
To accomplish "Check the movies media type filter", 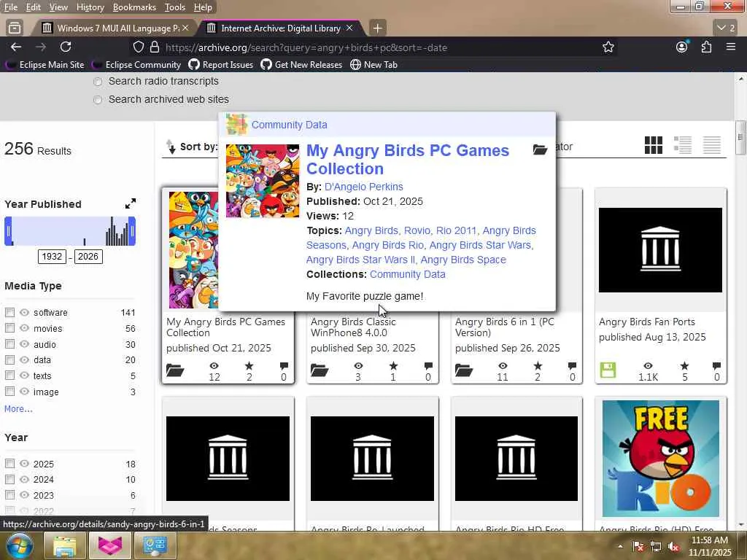I will coord(9,328).
